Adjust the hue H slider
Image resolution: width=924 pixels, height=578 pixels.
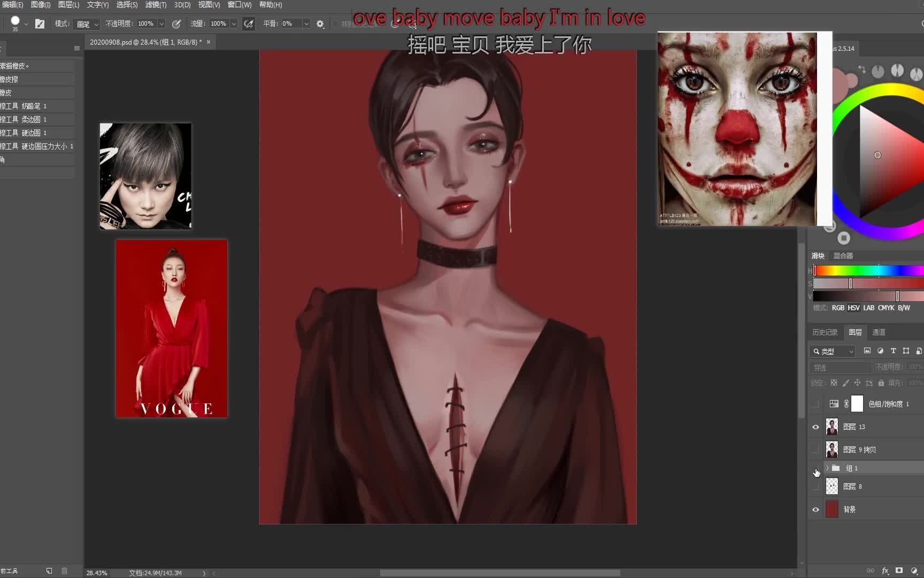pos(868,270)
